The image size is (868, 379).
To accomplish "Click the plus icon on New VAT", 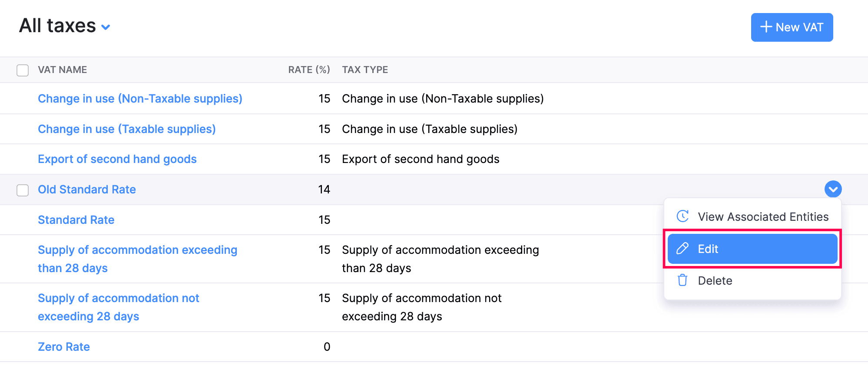I will point(766,27).
